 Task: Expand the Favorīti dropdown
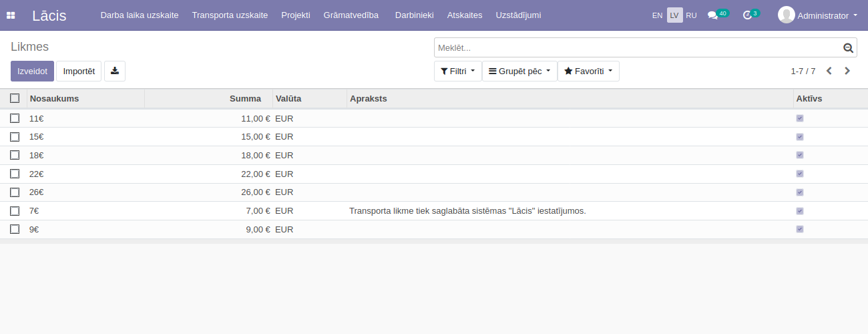(588, 71)
